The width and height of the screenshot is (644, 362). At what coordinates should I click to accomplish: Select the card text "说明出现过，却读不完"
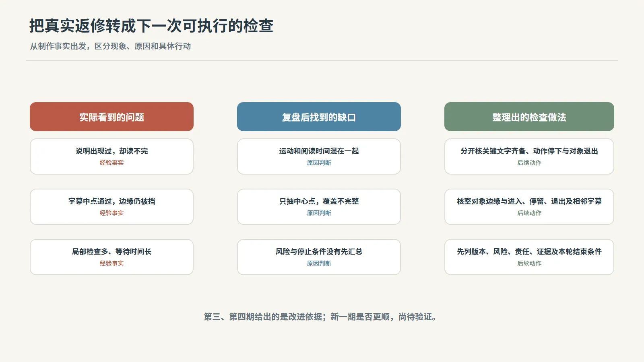(111, 151)
